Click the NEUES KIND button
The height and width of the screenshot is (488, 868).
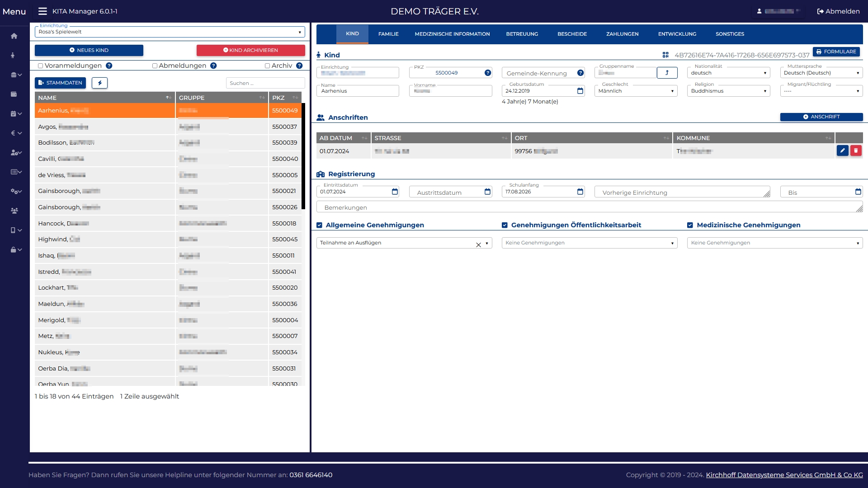pyautogui.click(x=89, y=50)
